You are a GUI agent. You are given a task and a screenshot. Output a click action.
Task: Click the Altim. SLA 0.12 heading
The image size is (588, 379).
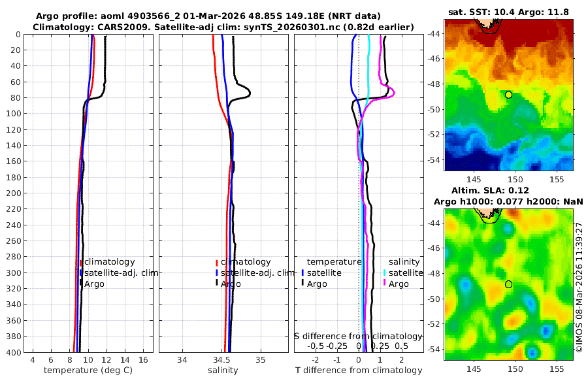[490, 190]
